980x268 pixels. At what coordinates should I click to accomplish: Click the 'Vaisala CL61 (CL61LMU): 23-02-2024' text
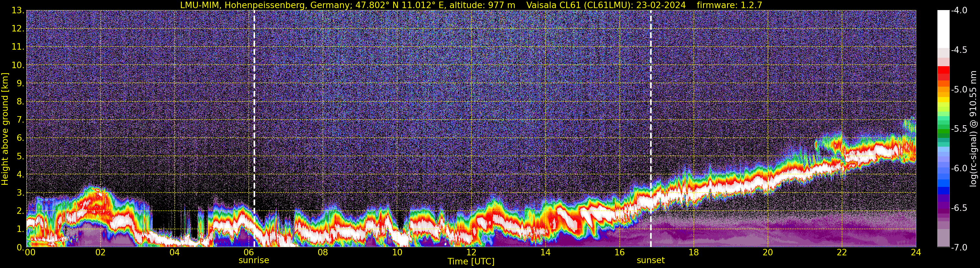tap(606, 5)
